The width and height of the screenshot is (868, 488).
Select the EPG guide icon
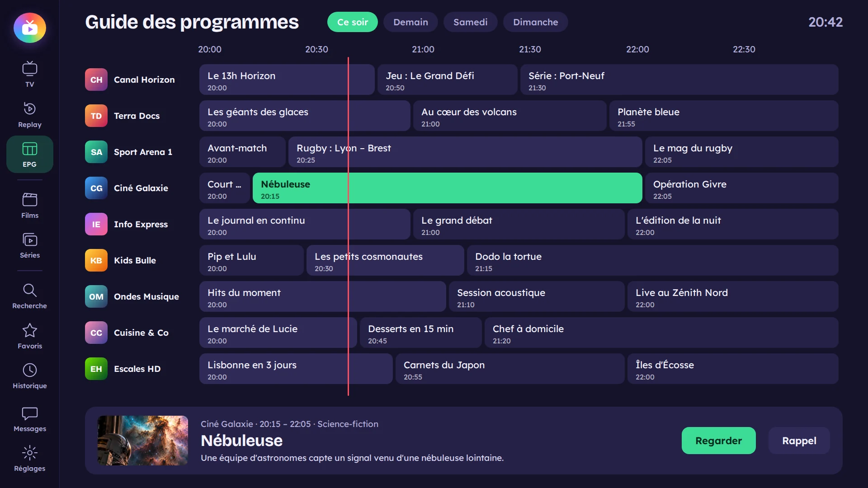click(x=29, y=149)
